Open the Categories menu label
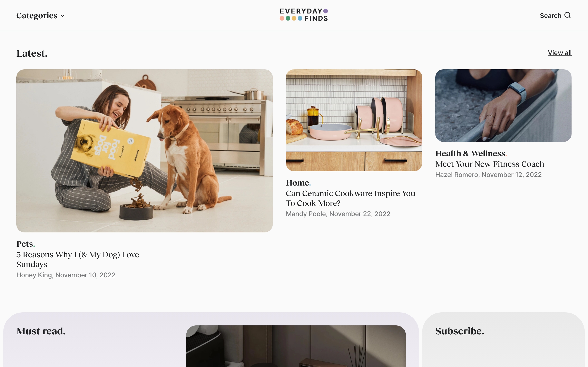Screen dimensions: 588x367 (x=37, y=15)
